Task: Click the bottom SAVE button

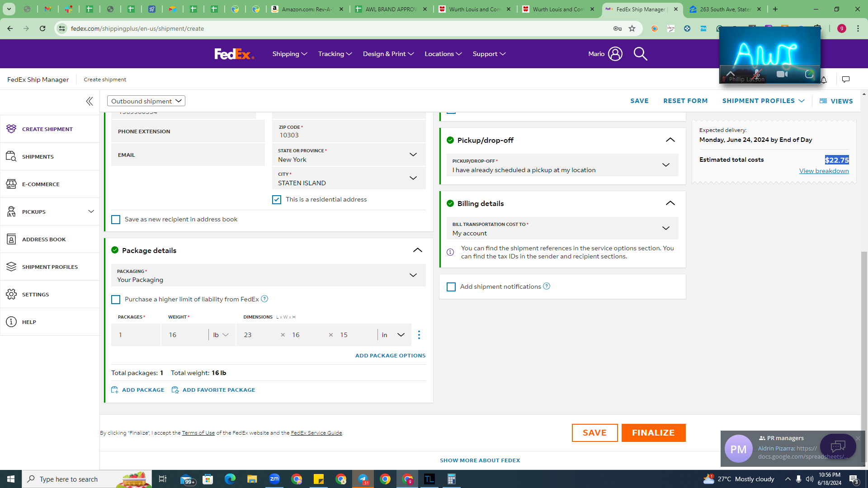Action: 594,433
